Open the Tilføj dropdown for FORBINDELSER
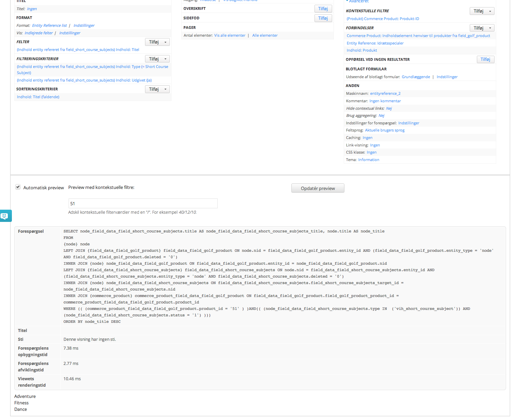The width and height of the screenshot is (521, 420). tap(490, 28)
